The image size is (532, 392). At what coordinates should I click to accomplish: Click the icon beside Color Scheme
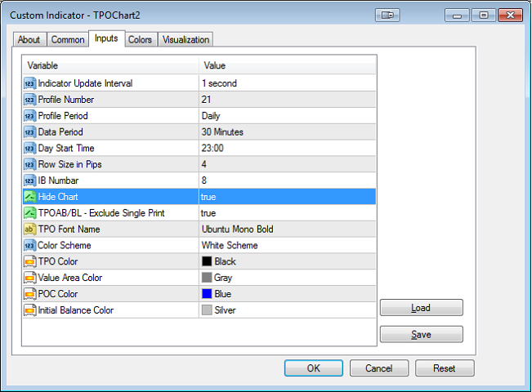[30, 246]
